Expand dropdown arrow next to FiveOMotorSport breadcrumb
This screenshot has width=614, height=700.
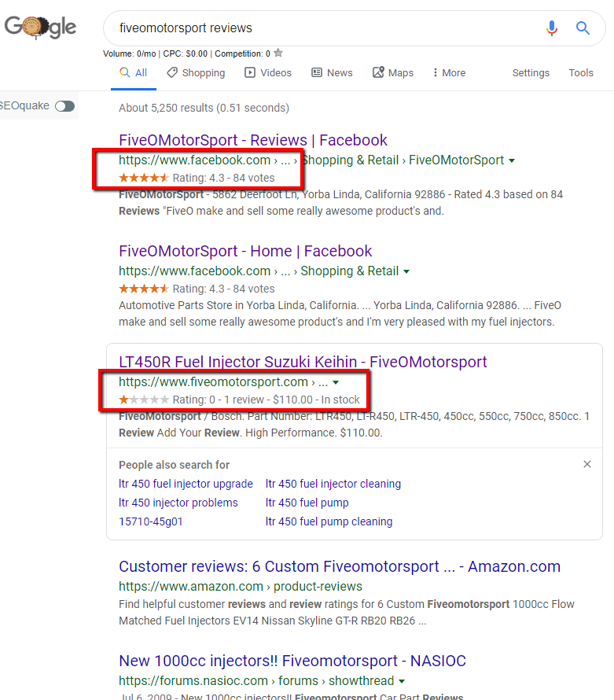512,160
